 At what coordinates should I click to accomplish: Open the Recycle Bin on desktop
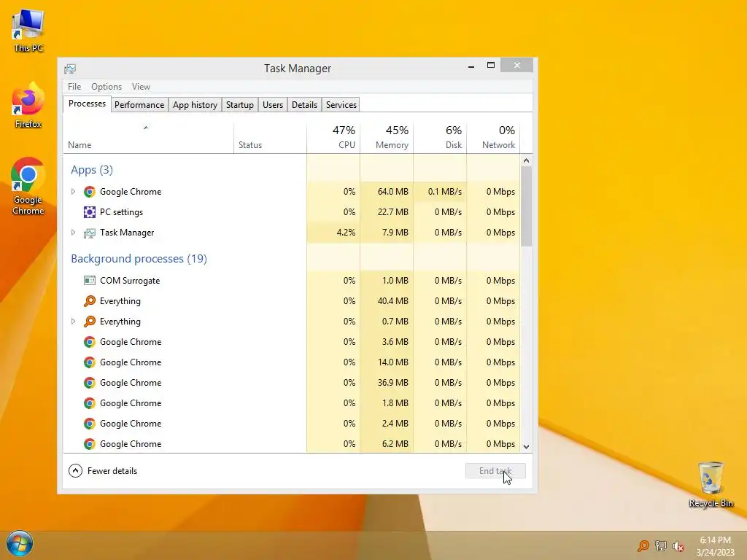click(711, 484)
